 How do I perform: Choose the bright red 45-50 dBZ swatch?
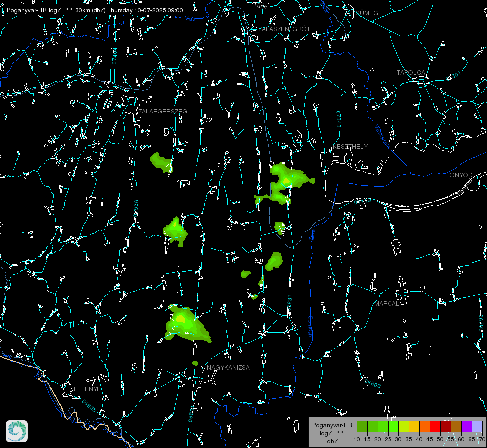coord(435,426)
